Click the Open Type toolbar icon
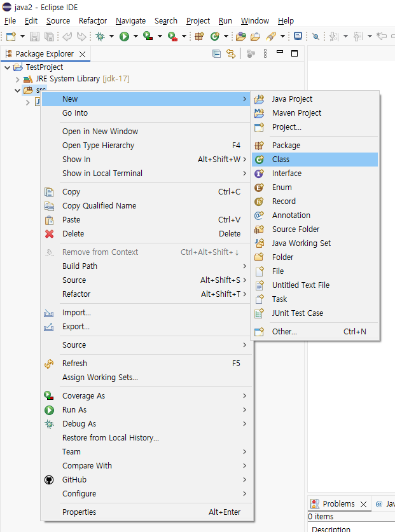 pos(241,36)
